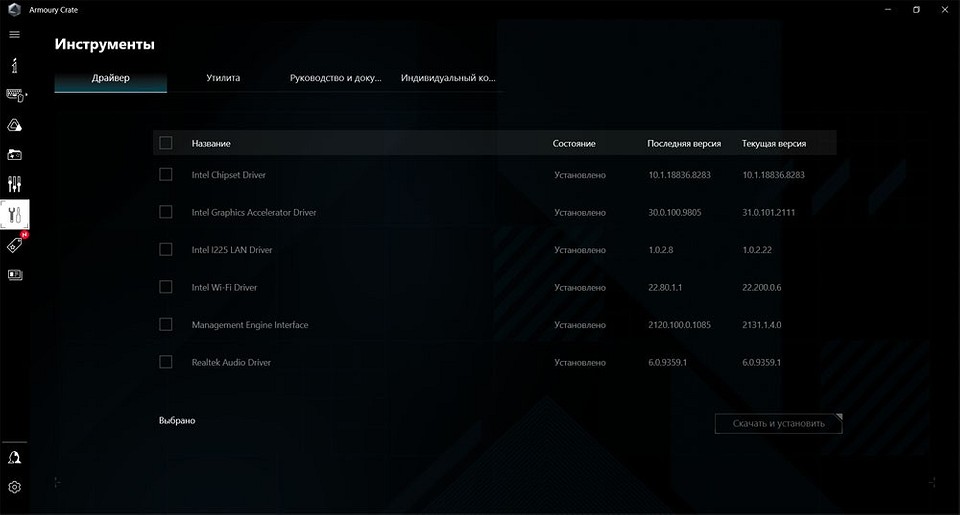Open the sliders Scenario Profiles icon
Image resolution: width=960 pixels, height=515 pixels.
pos(14,184)
